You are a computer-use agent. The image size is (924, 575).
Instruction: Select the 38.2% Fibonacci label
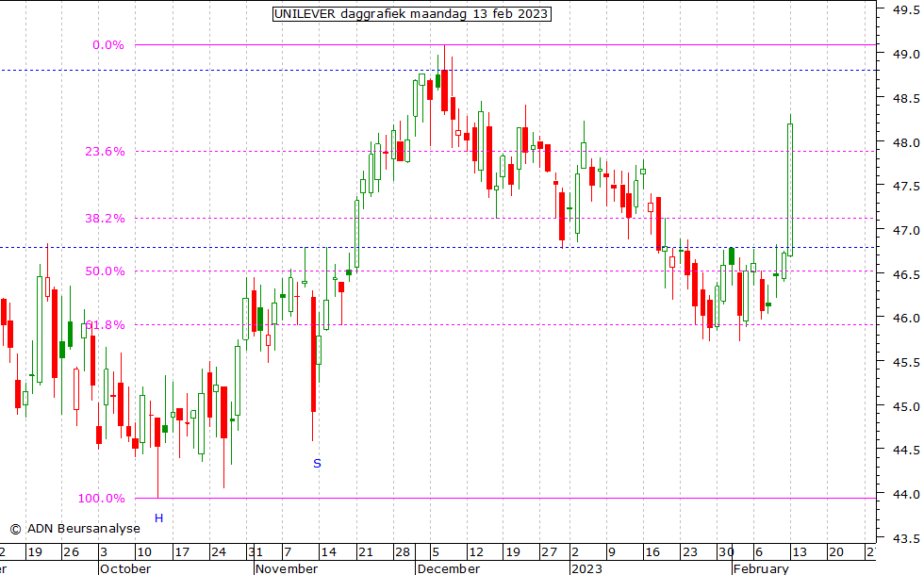click(105, 219)
